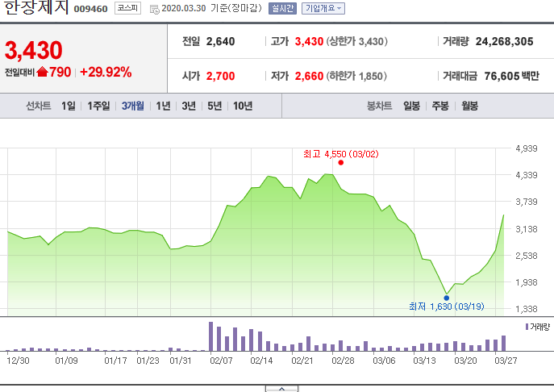This screenshot has width=554, height=392.
Task: Click the blue 최저 1,630 low marker dot
Action: [x=447, y=298]
